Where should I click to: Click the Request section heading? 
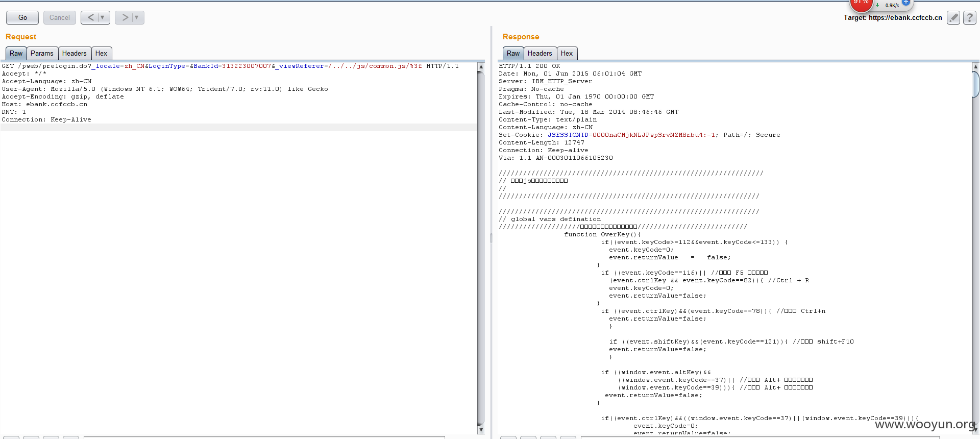tap(21, 37)
